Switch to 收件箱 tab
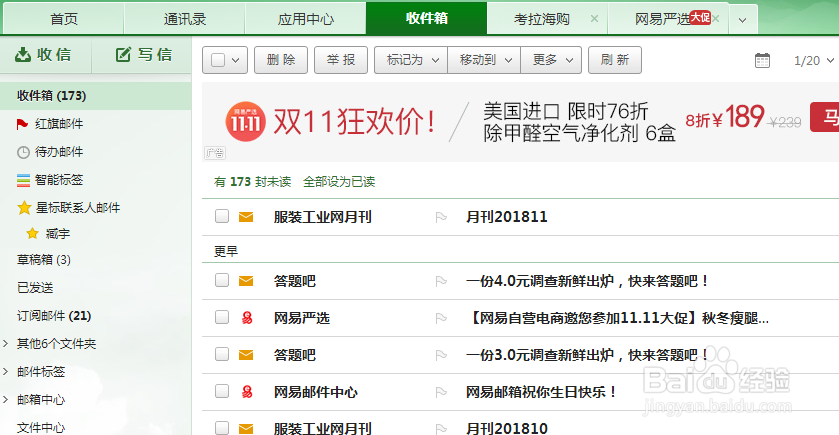The width and height of the screenshot is (839, 435). pyautogui.click(x=426, y=18)
